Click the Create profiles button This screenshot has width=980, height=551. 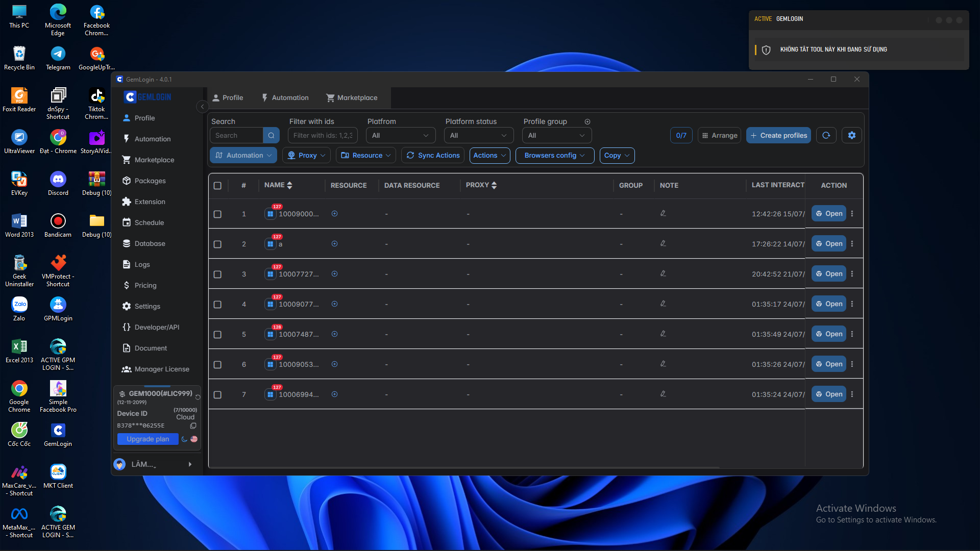point(778,135)
